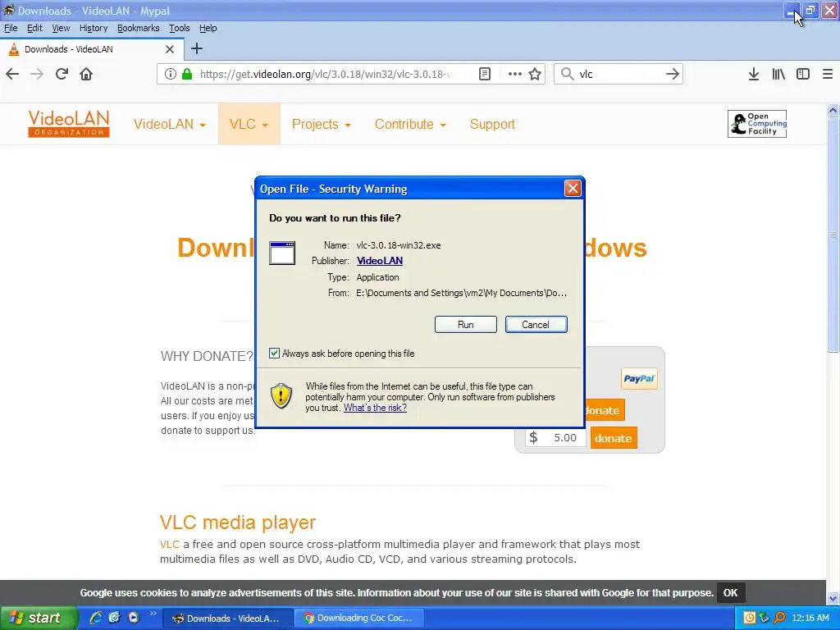The image size is (840, 630).
Task: Expand the Contribute navigation dropdown
Action: click(x=410, y=125)
